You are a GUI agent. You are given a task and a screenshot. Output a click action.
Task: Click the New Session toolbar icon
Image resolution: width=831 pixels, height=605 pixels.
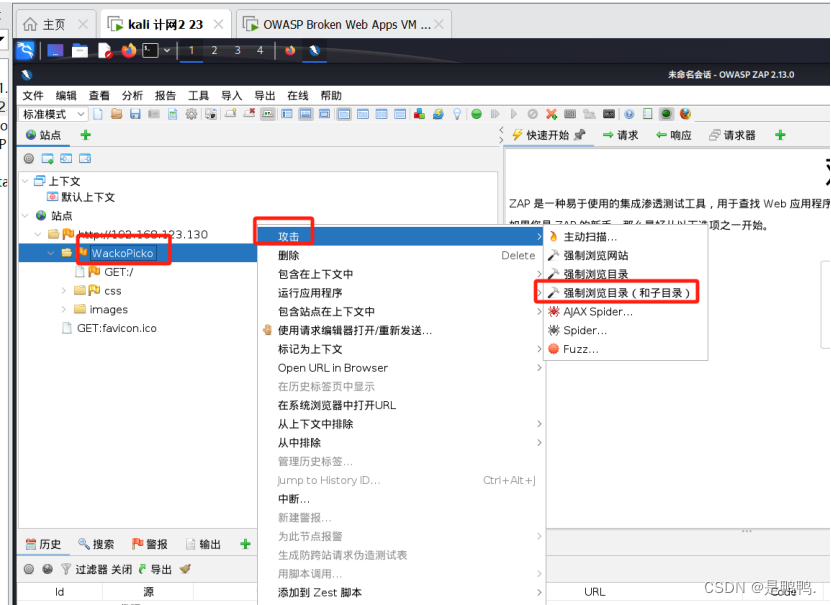98,114
